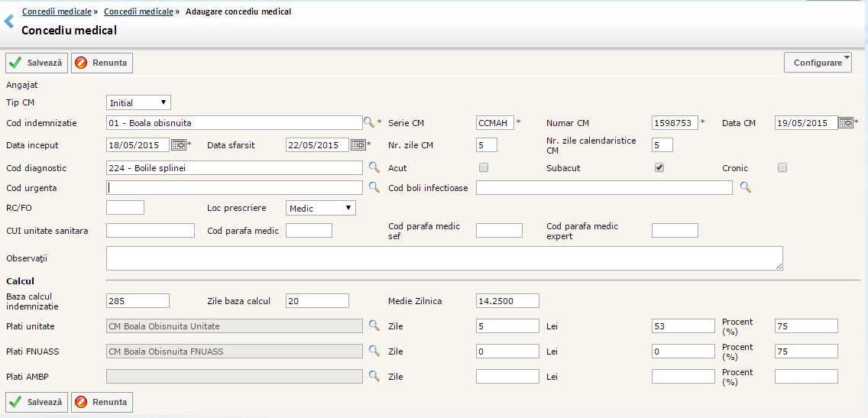Click into the Observații text area
868x418 pixels.
coord(444,258)
